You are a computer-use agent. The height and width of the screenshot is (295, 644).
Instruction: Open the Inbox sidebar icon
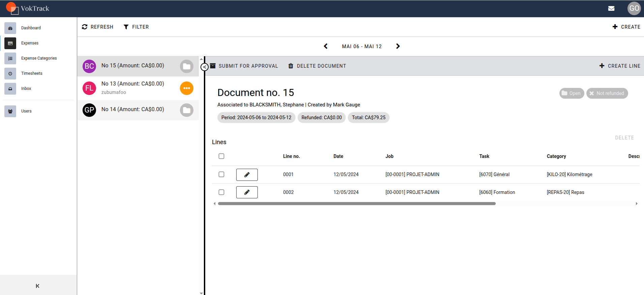pyautogui.click(x=10, y=89)
